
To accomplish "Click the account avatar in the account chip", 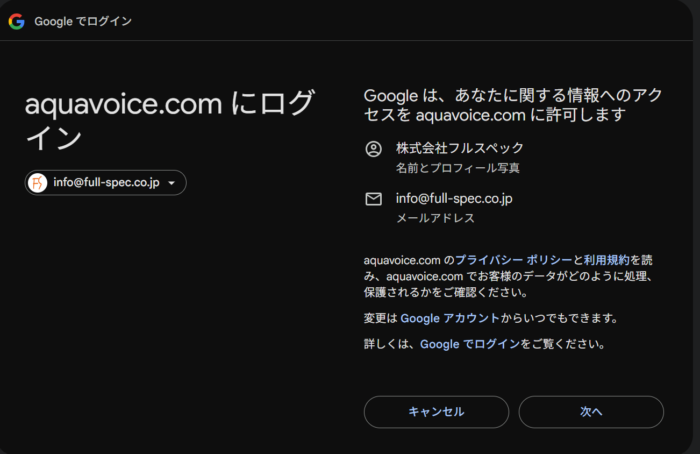I will click(x=38, y=183).
